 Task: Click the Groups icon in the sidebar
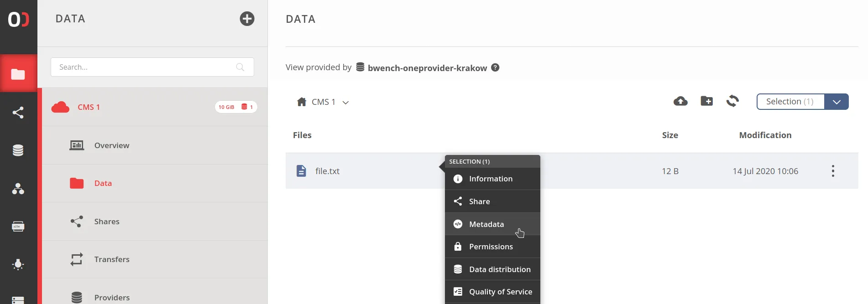[x=18, y=189]
